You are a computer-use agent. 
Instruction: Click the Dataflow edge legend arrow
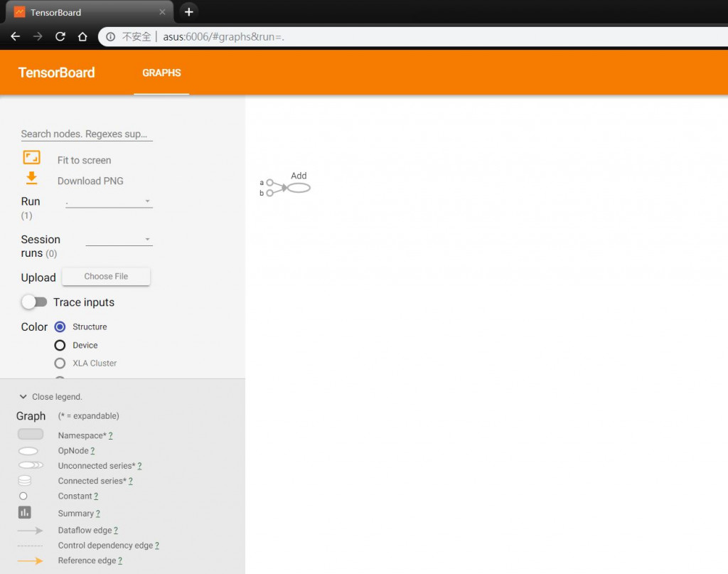click(x=30, y=531)
